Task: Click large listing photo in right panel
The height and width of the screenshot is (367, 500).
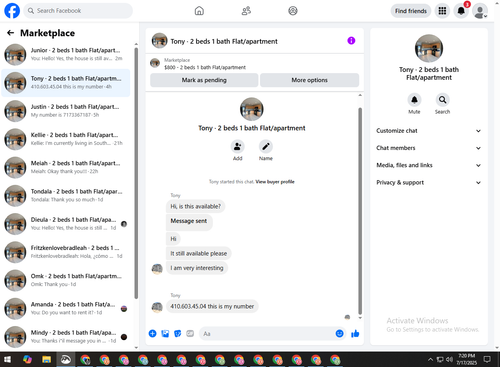Action: 429,48
